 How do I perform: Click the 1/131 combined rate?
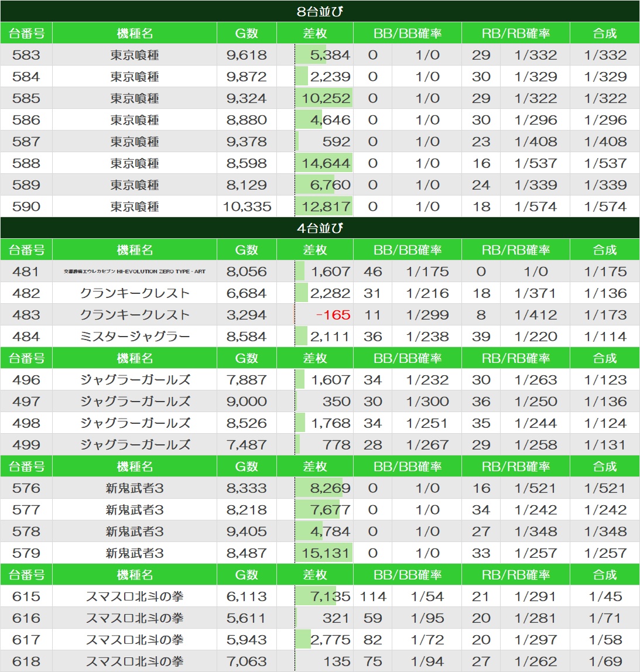point(605,445)
